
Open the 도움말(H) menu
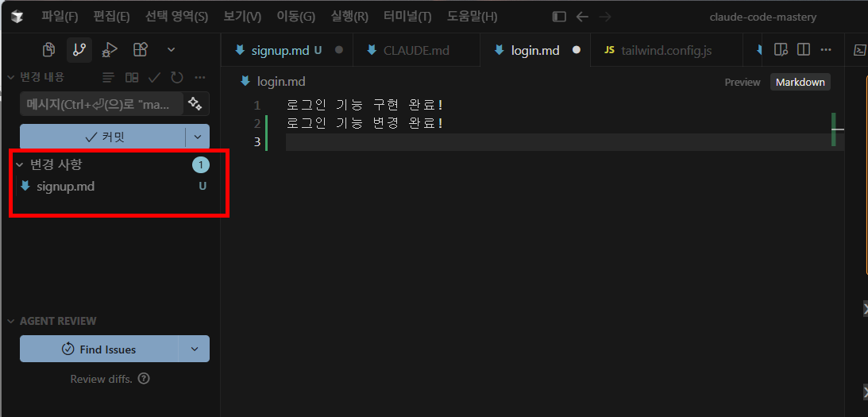point(473,17)
